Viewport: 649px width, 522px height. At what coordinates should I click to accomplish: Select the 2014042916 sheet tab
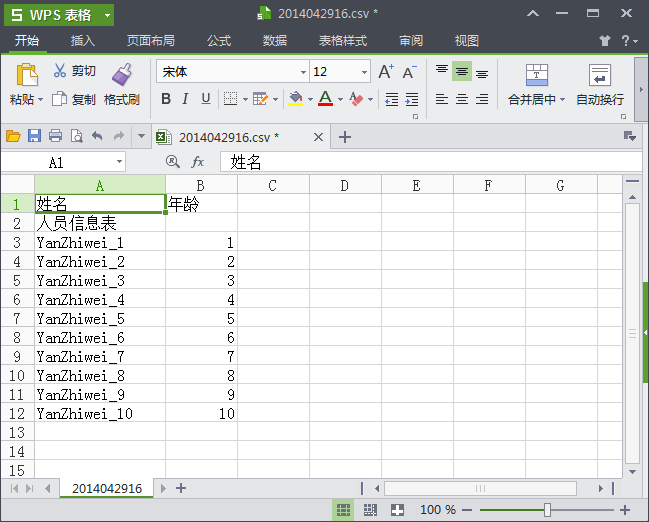(107, 488)
